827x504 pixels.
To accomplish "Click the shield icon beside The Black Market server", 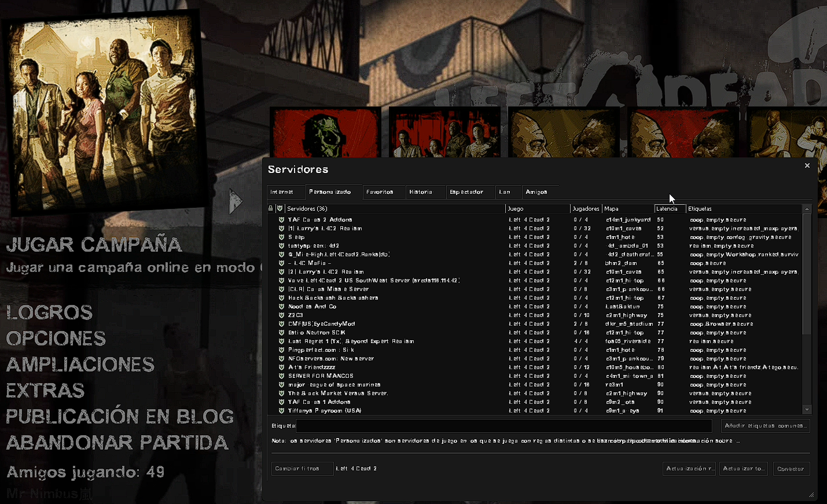I will 281,393.
